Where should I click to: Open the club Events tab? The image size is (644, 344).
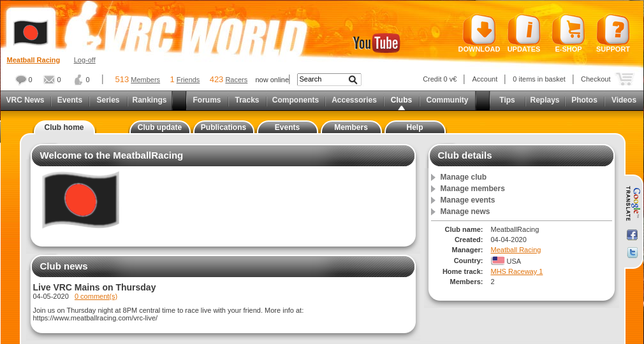click(287, 127)
